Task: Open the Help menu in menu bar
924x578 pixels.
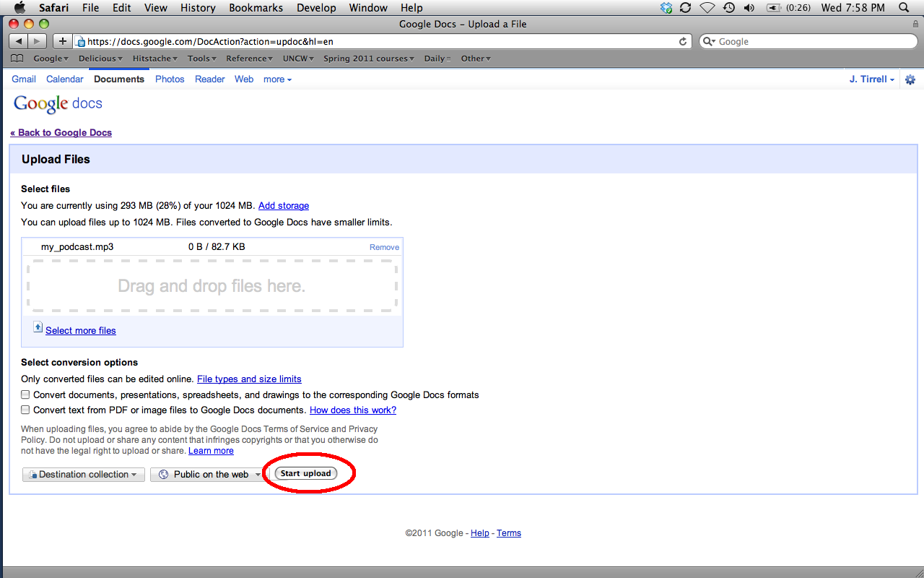Action: (411, 8)
